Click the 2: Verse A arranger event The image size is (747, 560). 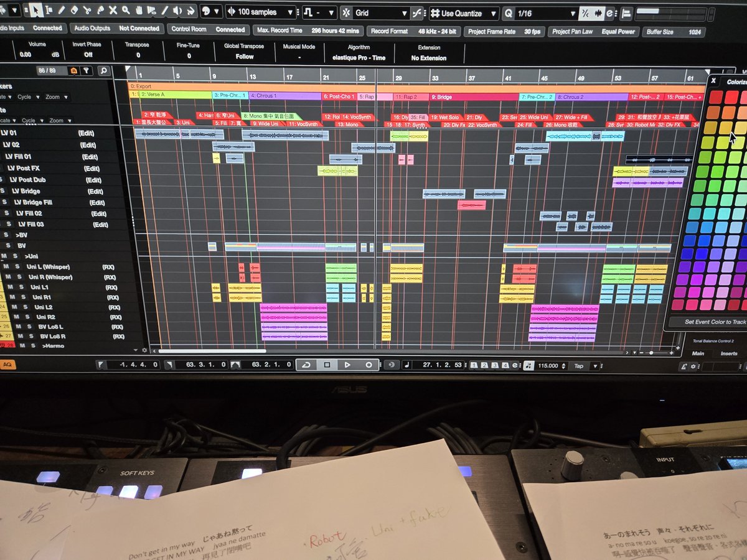[176, 95]
